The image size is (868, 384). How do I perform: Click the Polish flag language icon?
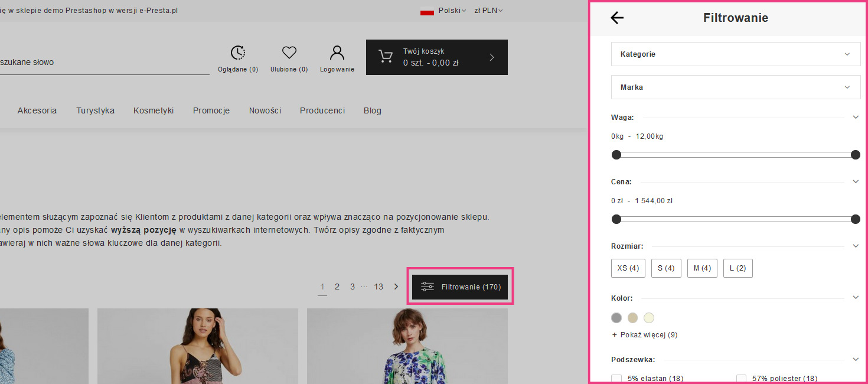(x=427, y=11)
